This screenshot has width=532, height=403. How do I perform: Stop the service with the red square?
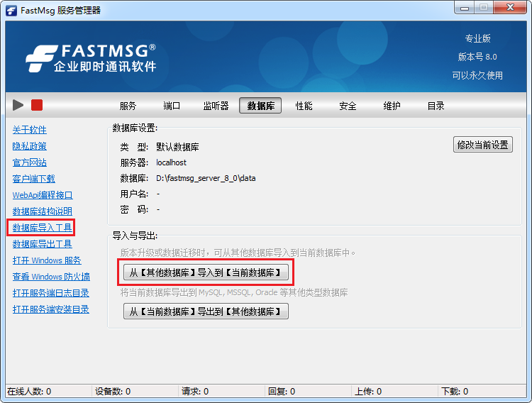click(x=37, y=105)
